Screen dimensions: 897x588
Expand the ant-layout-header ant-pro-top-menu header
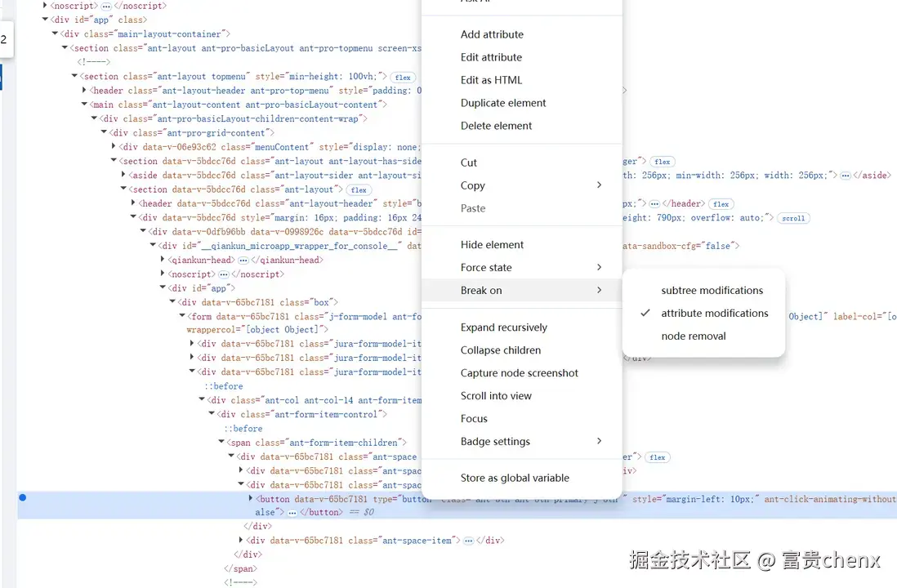point(84,91)
